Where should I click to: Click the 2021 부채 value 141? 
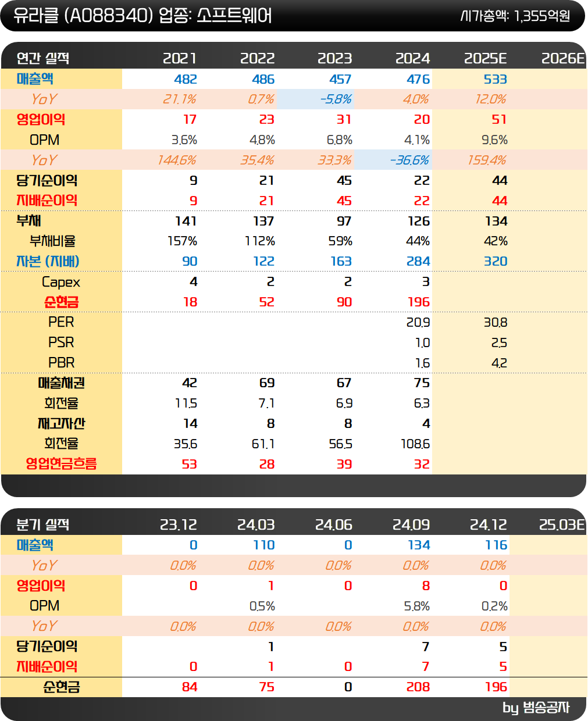(x=186, y=222)
